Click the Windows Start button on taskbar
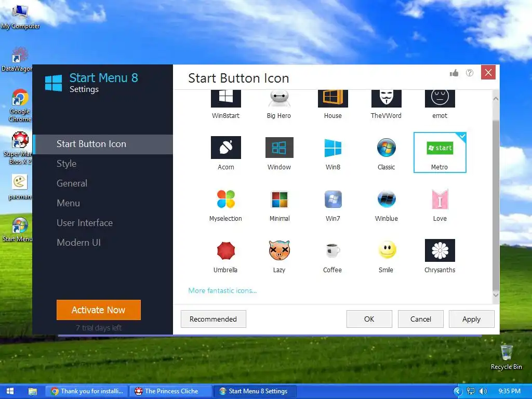 tap(10, 391)
